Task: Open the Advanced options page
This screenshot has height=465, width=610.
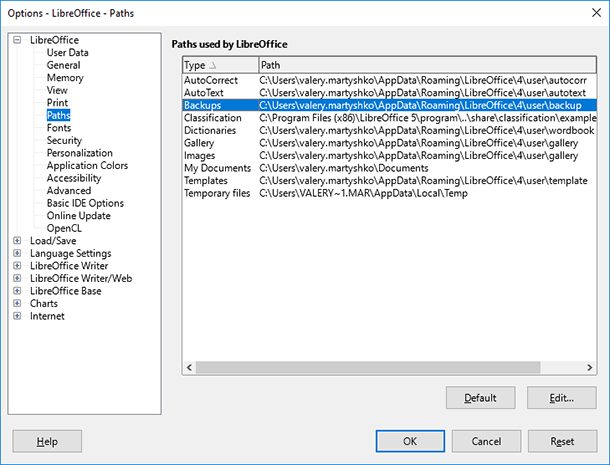Action: point(69,191)
